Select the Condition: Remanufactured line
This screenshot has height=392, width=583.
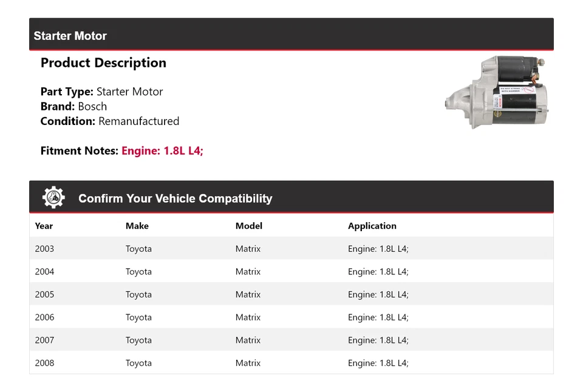pos(109,121)
